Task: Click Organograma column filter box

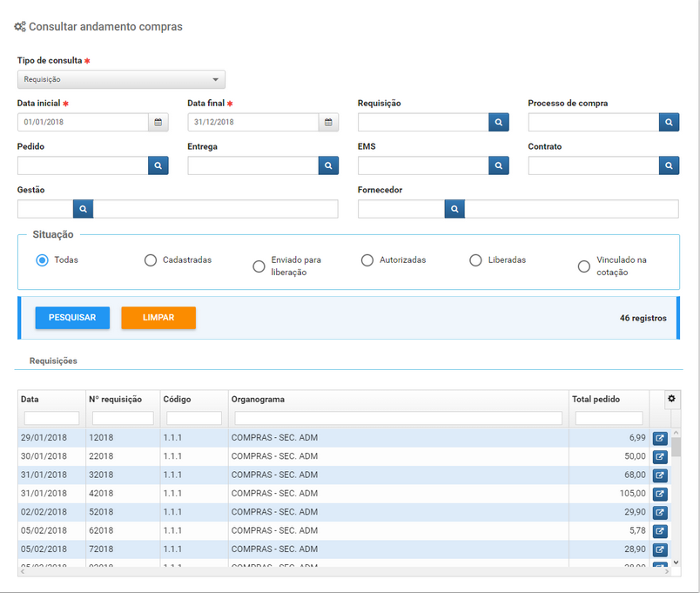Action: [x=398, y=418]
